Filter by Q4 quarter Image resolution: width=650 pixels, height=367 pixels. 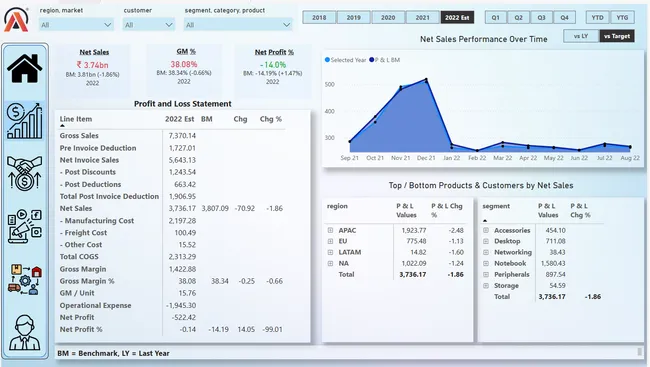[x=565, y=17]
